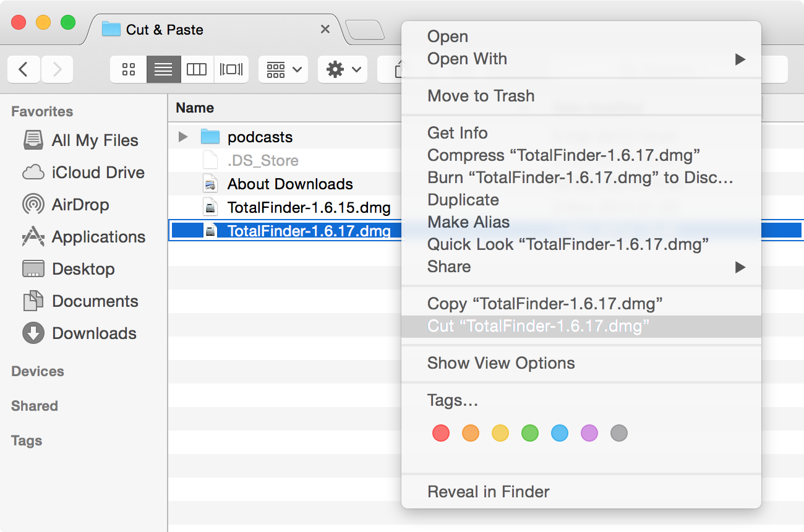Select the TotalFinder-1.6.15.dmg file
The width and height of the screenshot is (804, 532).
(x=310, y=208)
